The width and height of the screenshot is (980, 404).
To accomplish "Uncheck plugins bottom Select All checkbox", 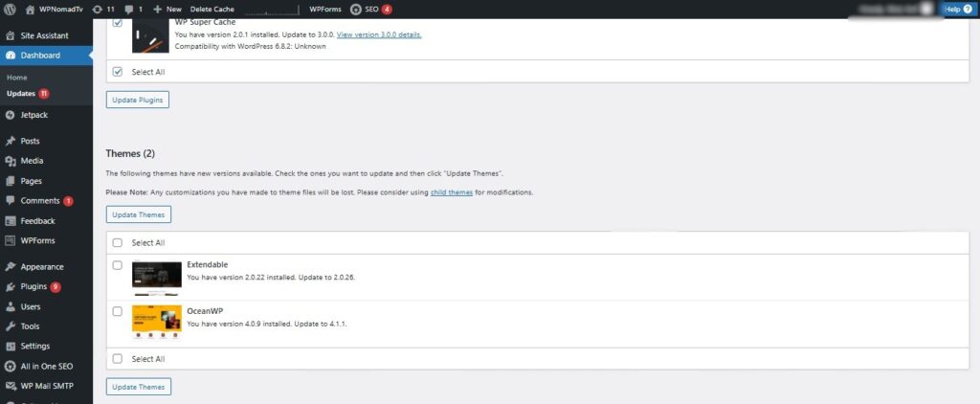I will coord(118,72).
